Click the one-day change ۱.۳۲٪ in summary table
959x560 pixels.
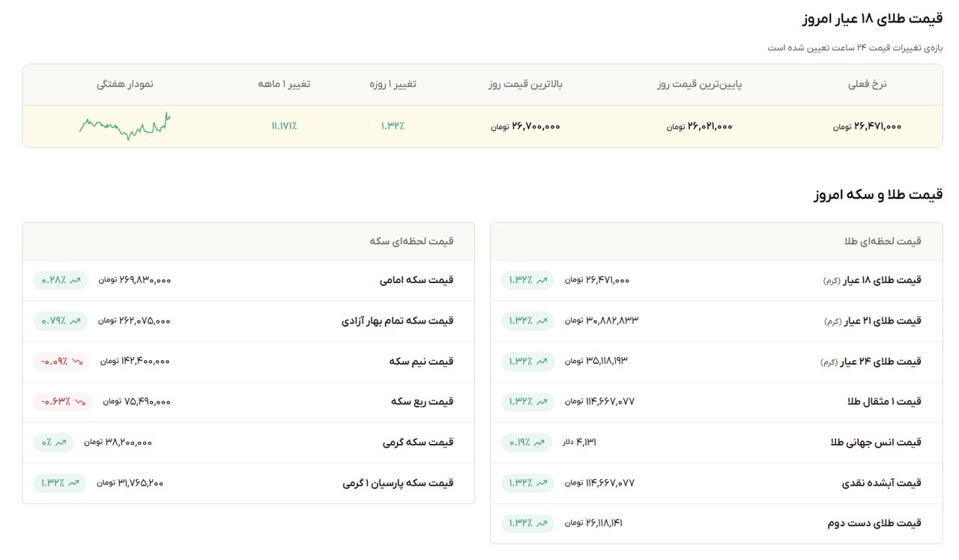point(393,127)
